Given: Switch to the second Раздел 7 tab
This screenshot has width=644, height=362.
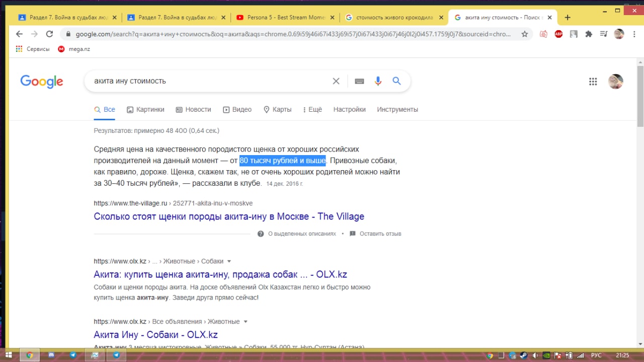Looking at the screenshot, I should (x=175, y=17).
